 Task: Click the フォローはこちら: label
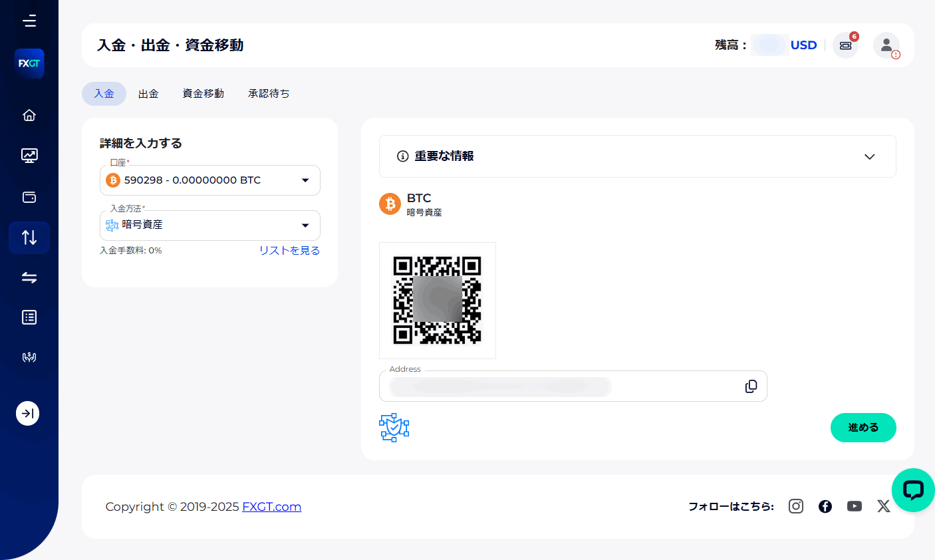[x=731, y=506]
